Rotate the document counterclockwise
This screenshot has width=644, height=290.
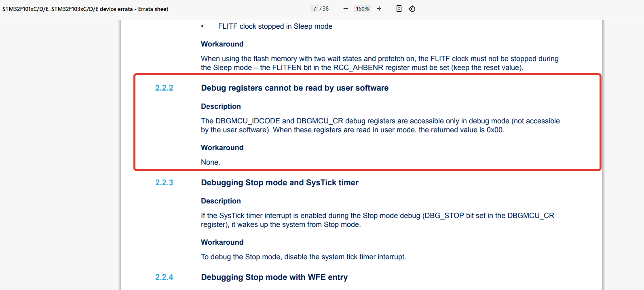pos(412,8)
